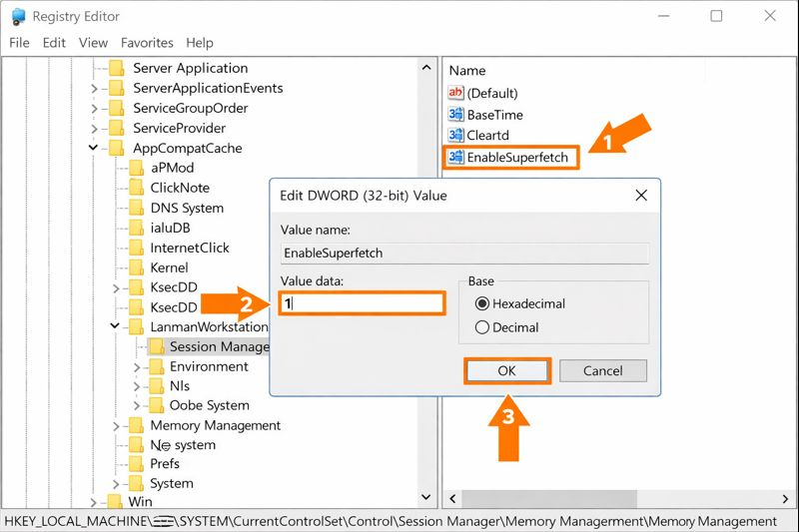The width and height of the screenshot is (799, 532).
Task: Select the Cleartd DWORD icon
Action: click(455, 135)
